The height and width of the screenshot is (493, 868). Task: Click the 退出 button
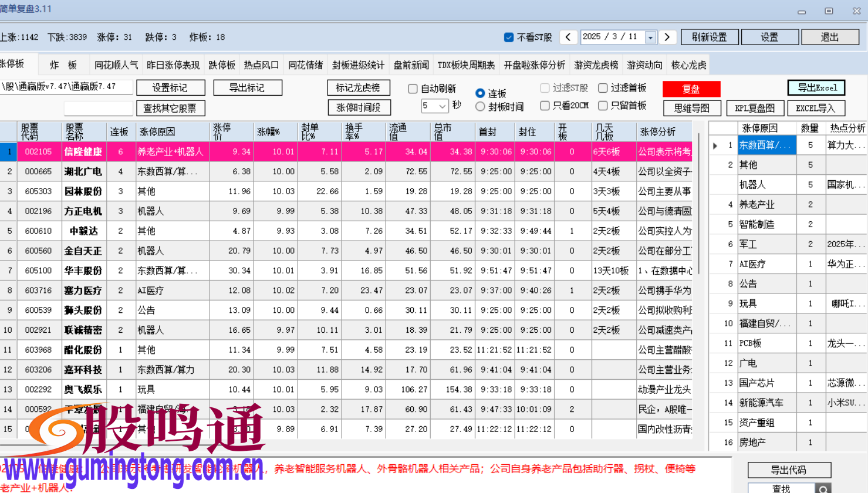coord(830,37)
